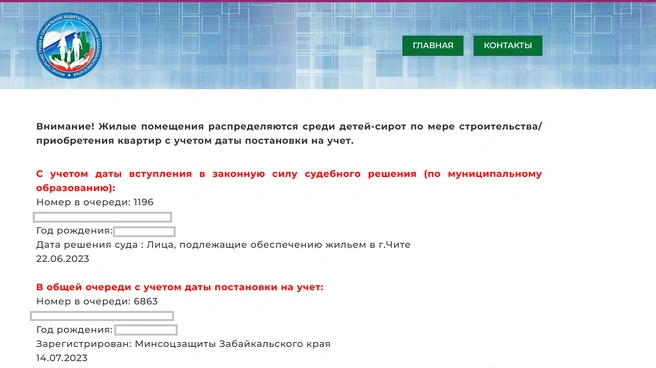Click the blank Год рождения field in court-decision section
Screen dimensions: 656x368
pos(144,231)
